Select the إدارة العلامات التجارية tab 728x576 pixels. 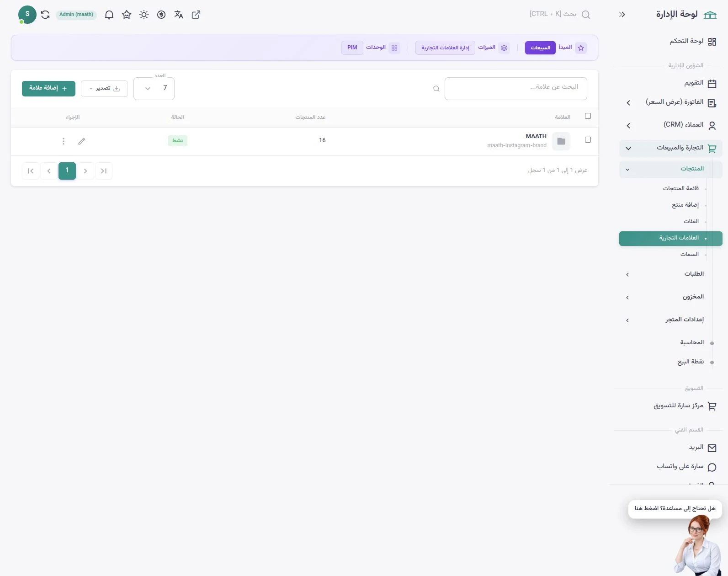[x=445, y=48]
